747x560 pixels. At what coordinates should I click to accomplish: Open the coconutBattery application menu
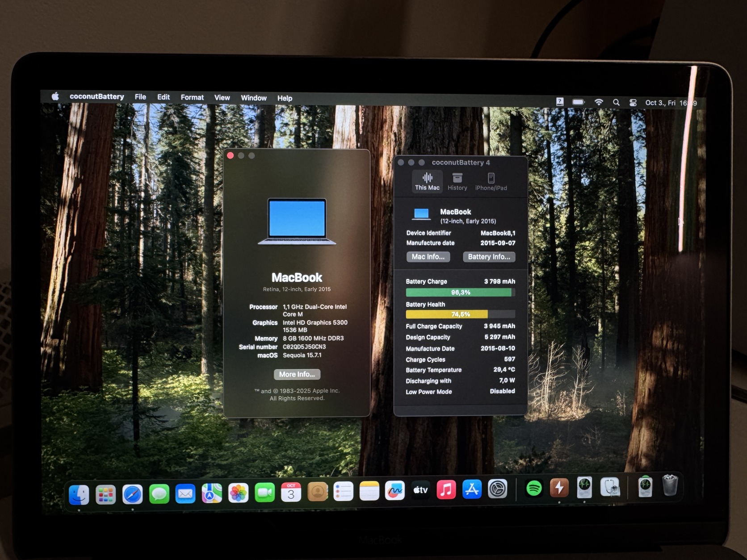tap(97, 96)
